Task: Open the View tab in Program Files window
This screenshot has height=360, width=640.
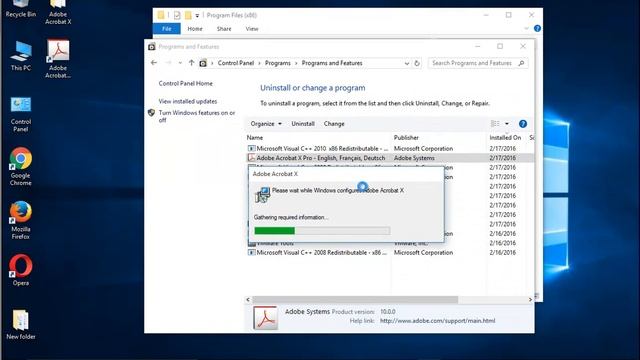Action: click(252, 29)
